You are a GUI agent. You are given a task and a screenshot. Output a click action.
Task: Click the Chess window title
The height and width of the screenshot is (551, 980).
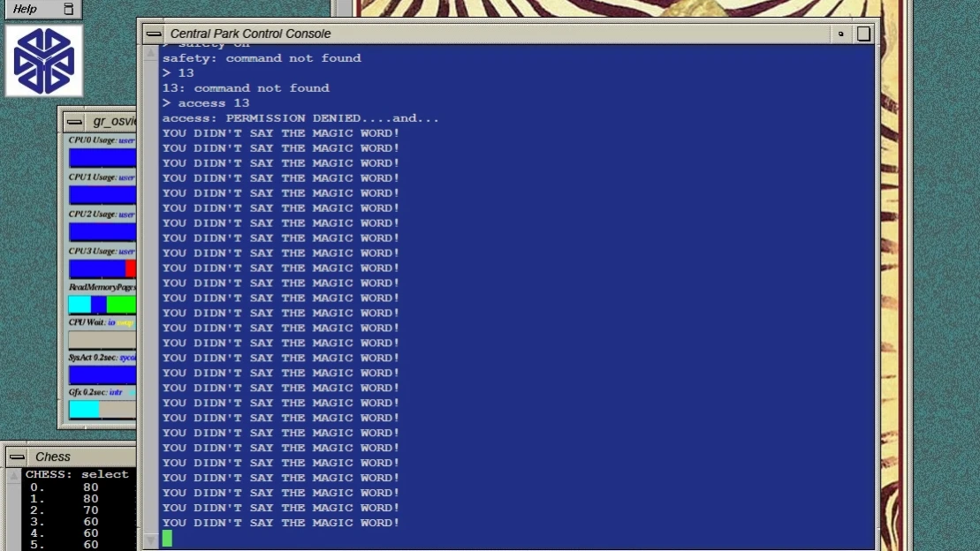52,457
